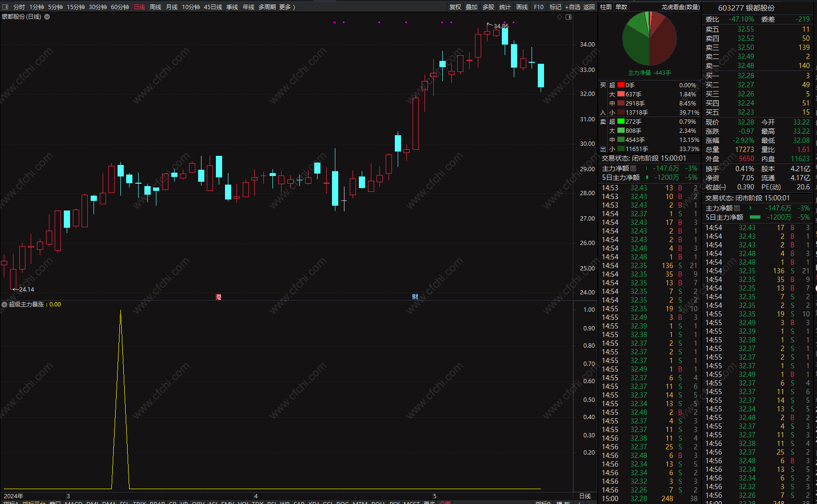
Task: Click the icon beside 主力净额 in right panel
Action: point(737,208)
